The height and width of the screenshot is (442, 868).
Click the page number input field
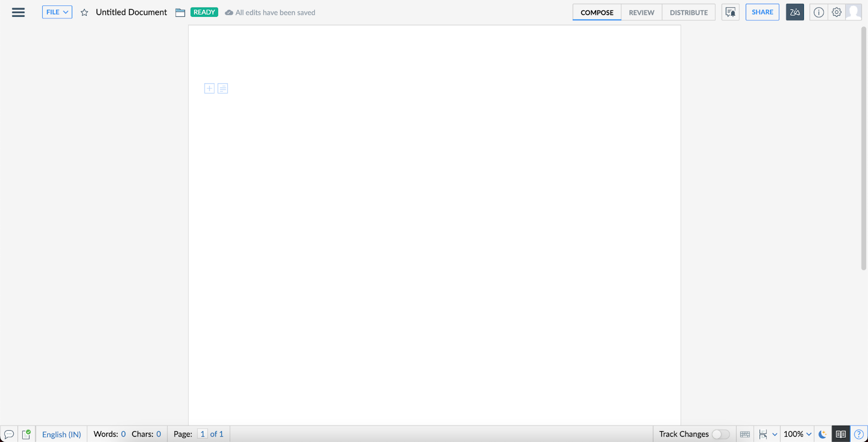point(202,434)
